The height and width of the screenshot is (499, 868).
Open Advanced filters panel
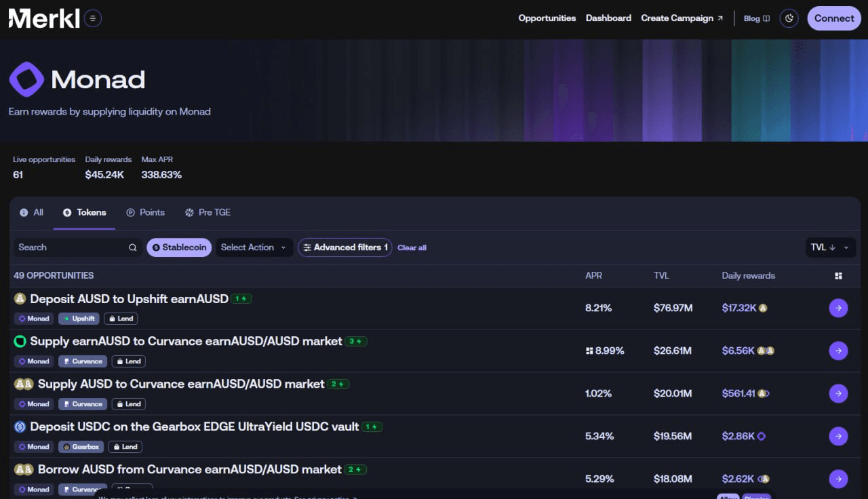(344, 247)
